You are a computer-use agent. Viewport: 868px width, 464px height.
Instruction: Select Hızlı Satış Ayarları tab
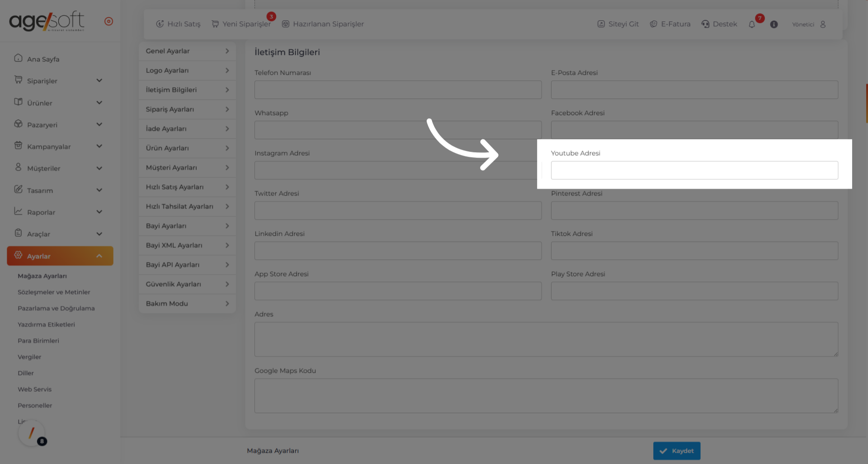point(187,187)
